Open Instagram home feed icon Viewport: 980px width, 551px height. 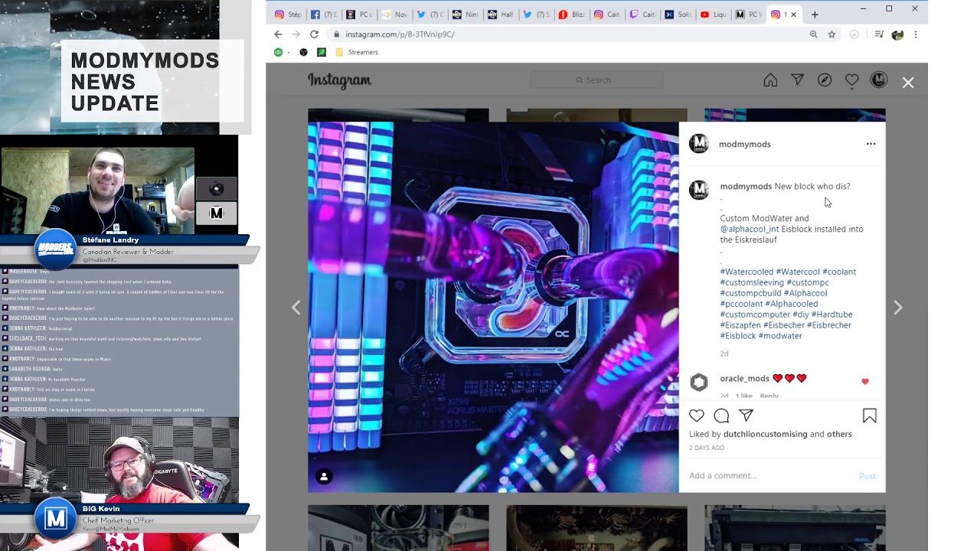pos(770,80)
